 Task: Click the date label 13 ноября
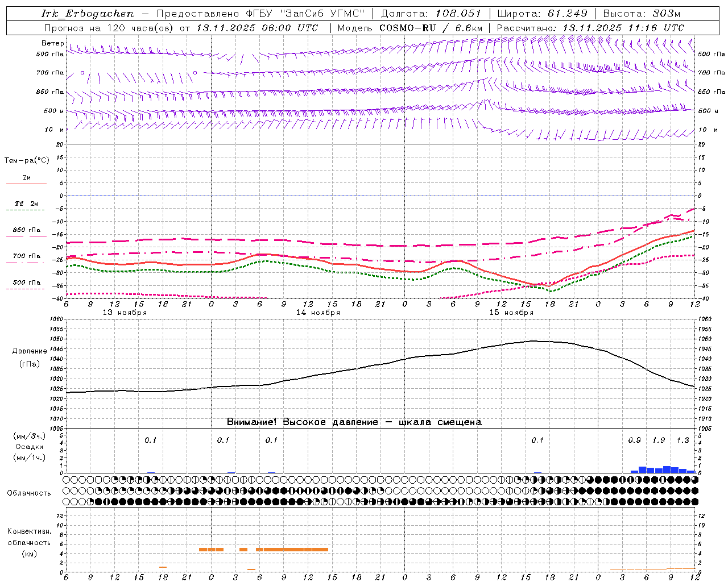pyautogui.click(x=125, y=313)
